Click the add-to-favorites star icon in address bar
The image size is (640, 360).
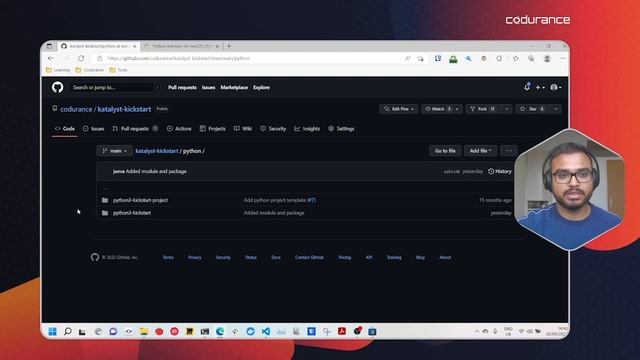[420, 59]
